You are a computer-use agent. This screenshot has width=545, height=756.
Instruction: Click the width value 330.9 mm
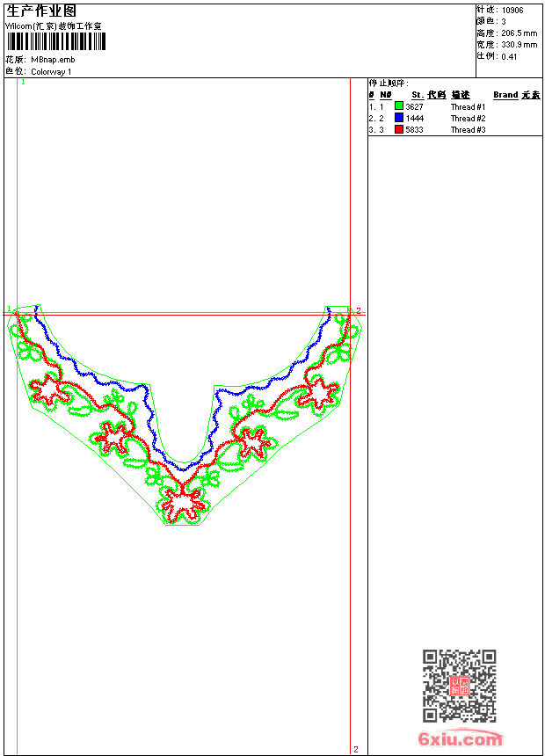tap(519, 45)
